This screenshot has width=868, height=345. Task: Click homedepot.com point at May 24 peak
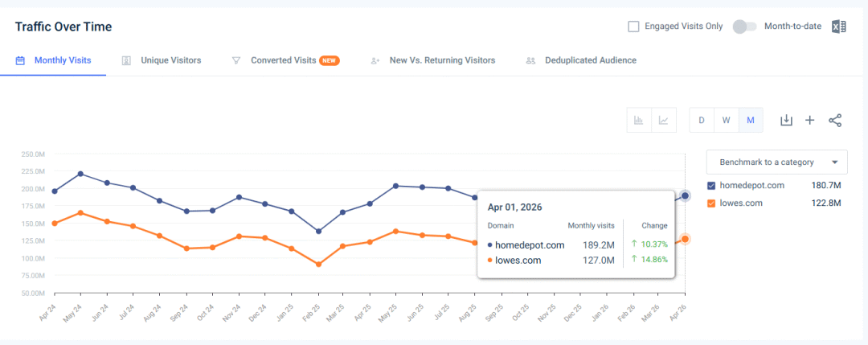click(81, 174)
